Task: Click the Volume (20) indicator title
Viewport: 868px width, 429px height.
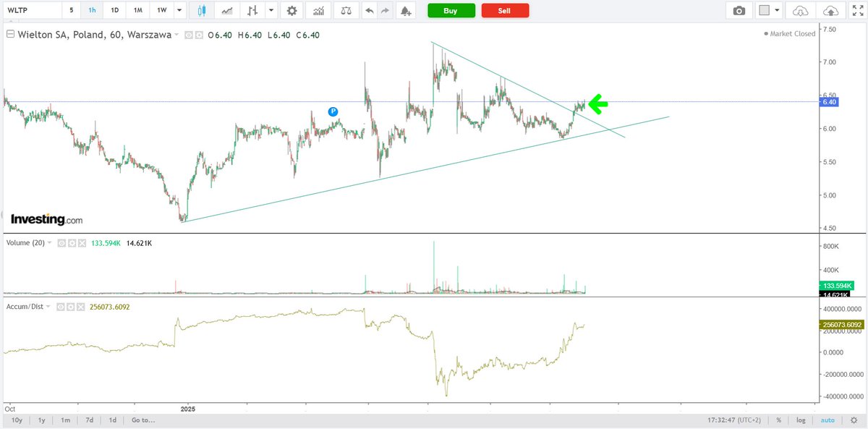Action: [26, 243]
